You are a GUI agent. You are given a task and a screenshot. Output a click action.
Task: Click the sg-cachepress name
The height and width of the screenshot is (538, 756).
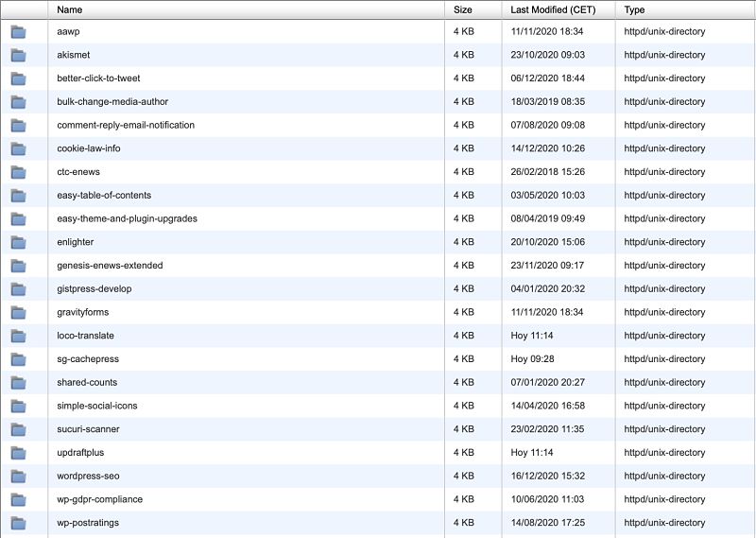(88, 359)
